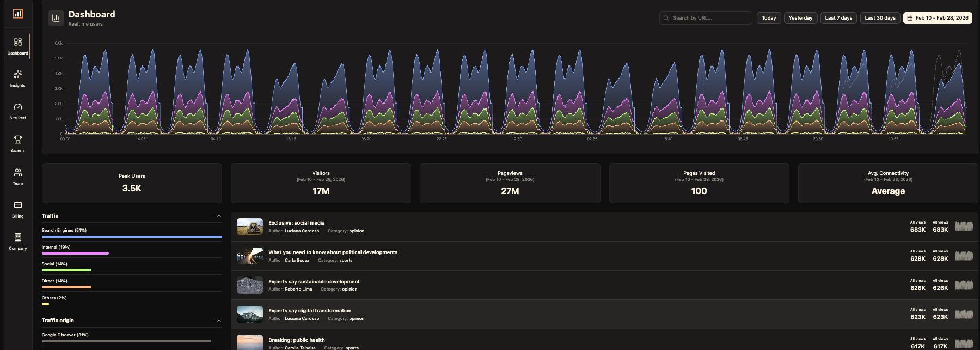Image resolution: width=980 pixels, height=350 pixels.
Task: Click sparkline chart in political developments row
Action: (x=964, y=256)
